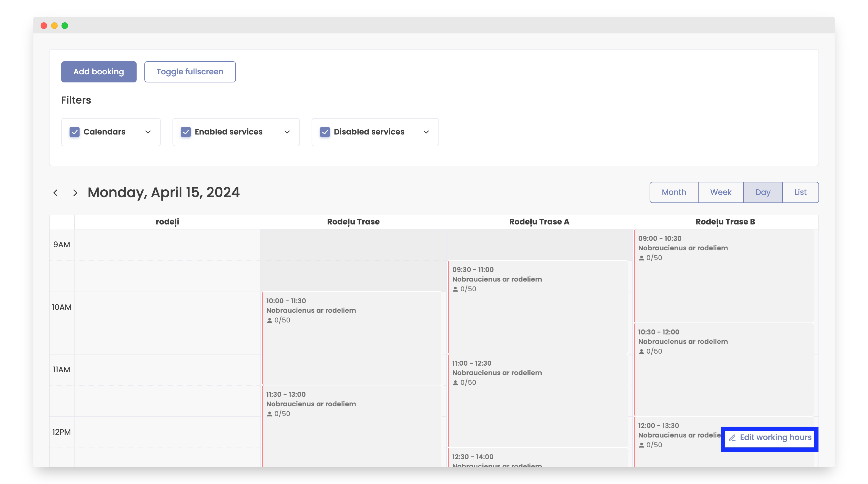
Task: Click person icon in 10:30 - 12:00 slot
Action: click(x=641, y=352)
